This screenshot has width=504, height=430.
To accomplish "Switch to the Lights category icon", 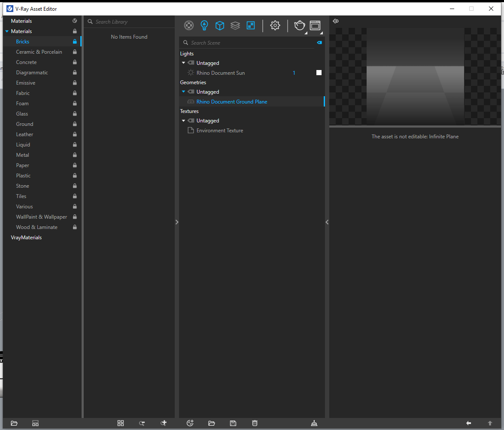I will tap(204, 25).
